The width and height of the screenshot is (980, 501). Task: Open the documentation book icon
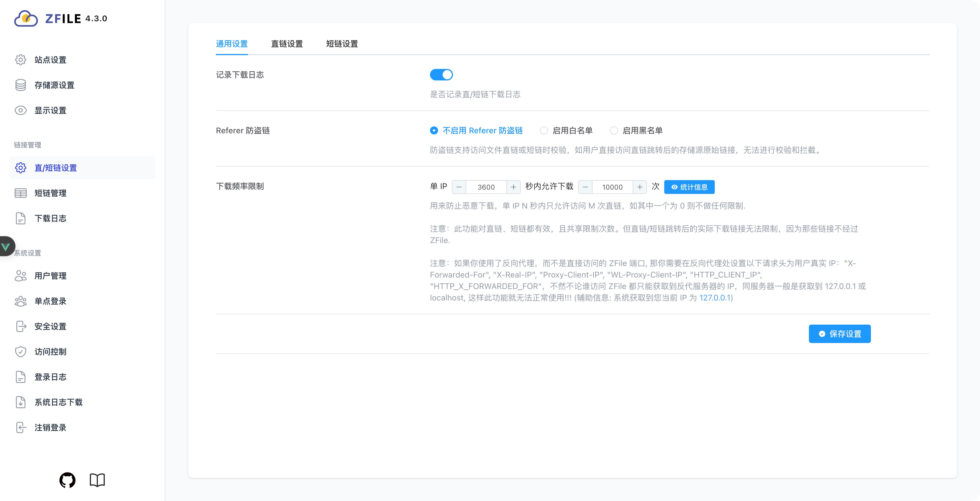97,480
